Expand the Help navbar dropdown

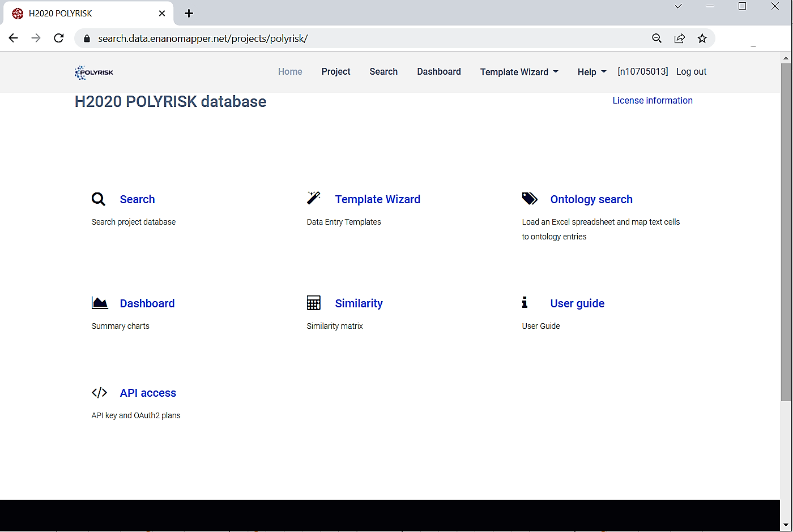(x=592, y=72)
